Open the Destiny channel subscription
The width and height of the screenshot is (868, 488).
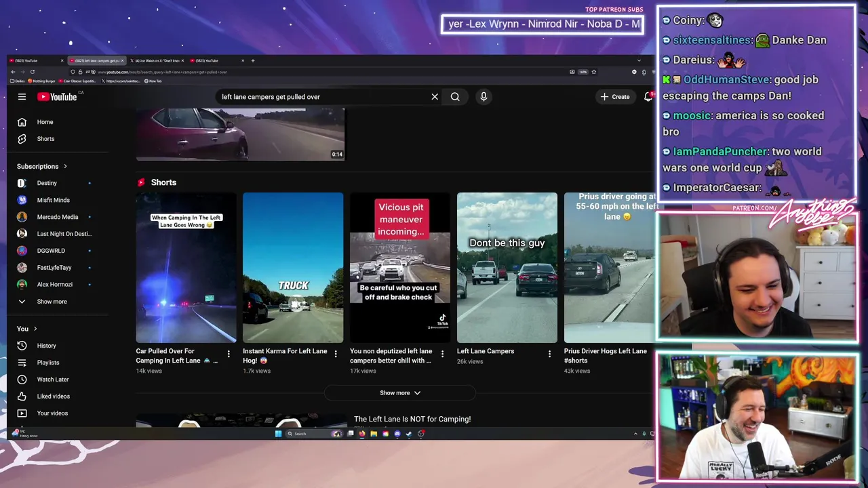46,183
